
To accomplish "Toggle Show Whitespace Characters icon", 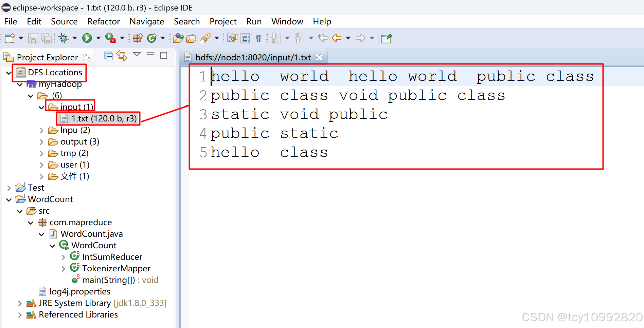I will tap(258, 38).
